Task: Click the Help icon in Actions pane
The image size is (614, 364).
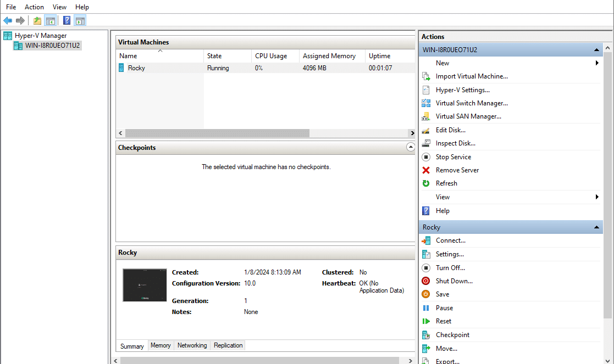Action: click(426, 211)
